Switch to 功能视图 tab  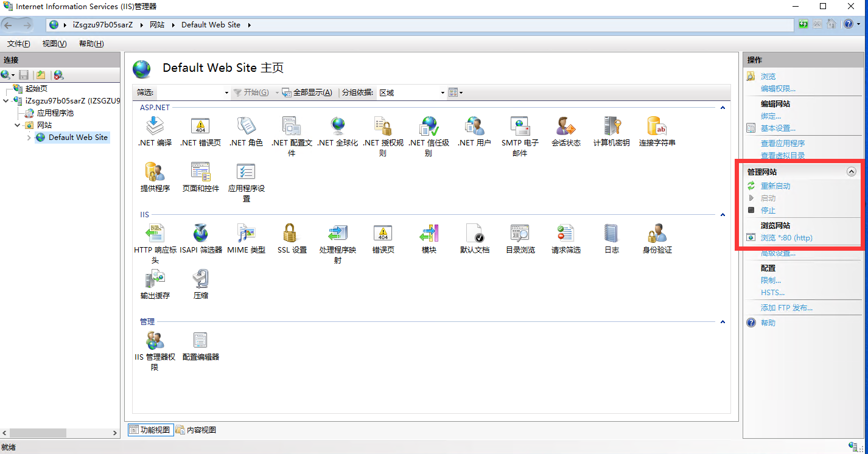pos(150,430)
